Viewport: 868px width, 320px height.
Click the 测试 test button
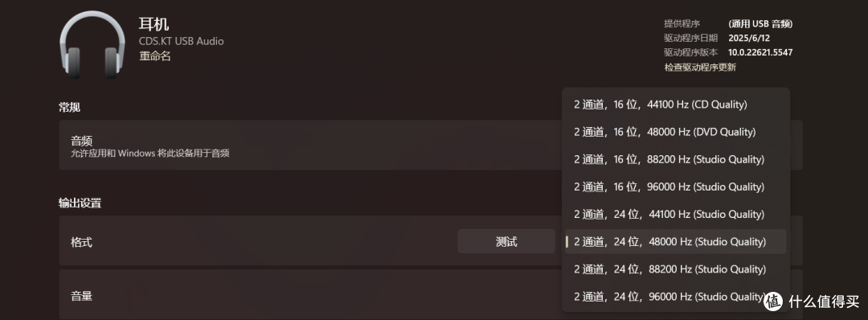[506, 241]
